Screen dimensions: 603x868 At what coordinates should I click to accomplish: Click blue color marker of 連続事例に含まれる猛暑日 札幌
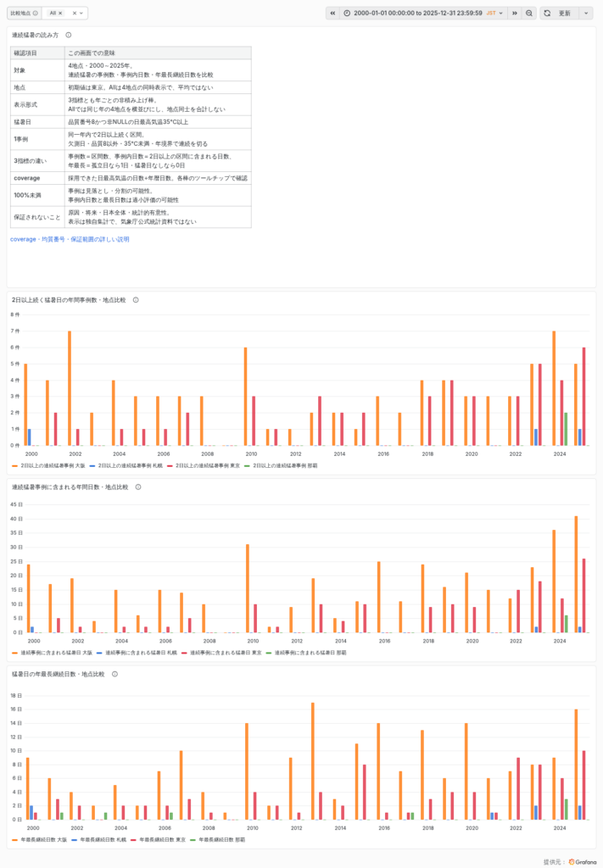(x=99, y=653)
